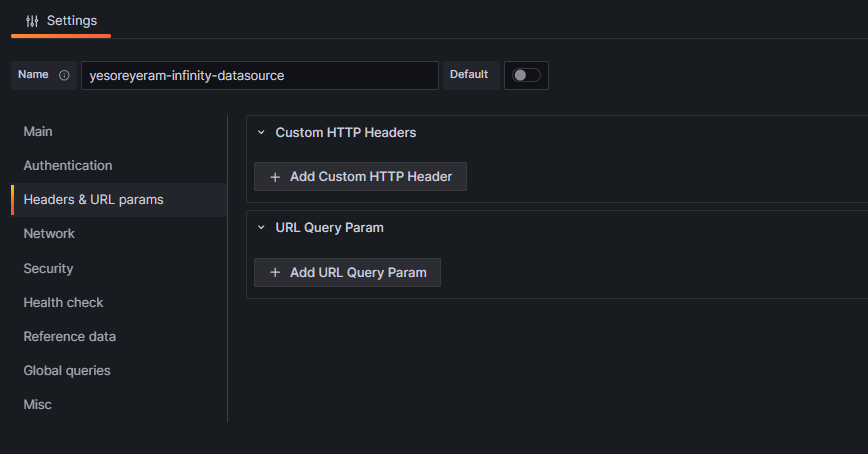The width and height of the screenshot is (868, 454).
Task: Open the Misc section
Action: [x=37, y=405]
